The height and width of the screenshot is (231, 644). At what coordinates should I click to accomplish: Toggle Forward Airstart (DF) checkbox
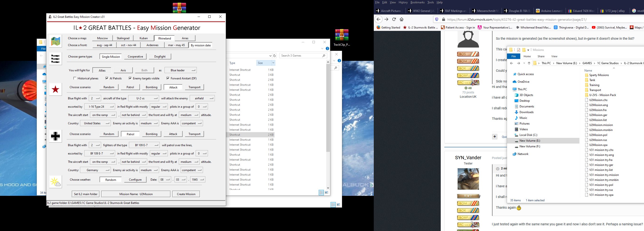(168, 78)
